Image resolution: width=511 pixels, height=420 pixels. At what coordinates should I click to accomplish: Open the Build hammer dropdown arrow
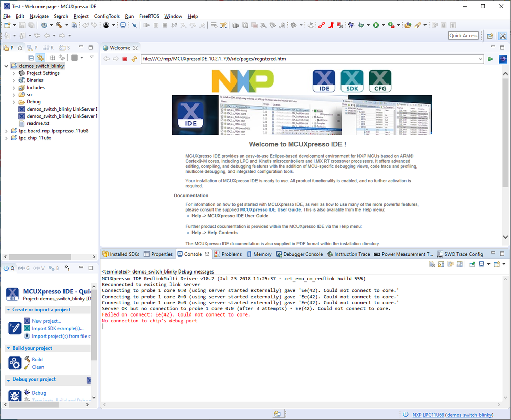[x=67, y=25]
